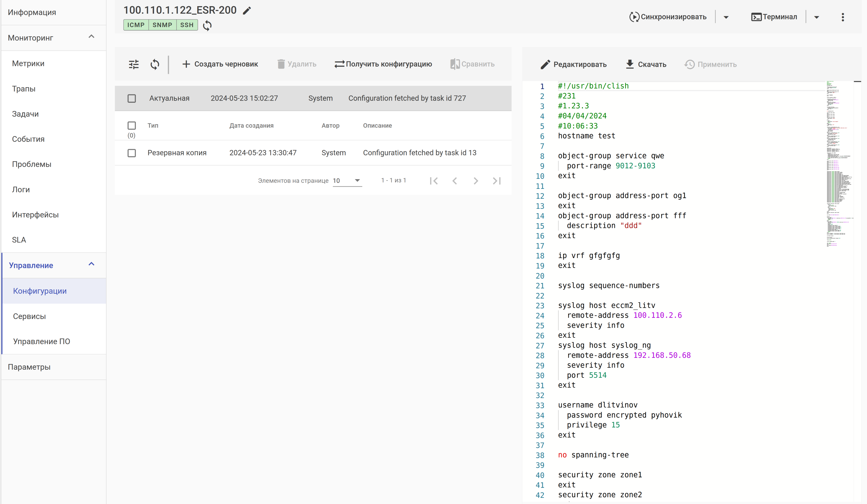Go to Управление ПО section

41,341
